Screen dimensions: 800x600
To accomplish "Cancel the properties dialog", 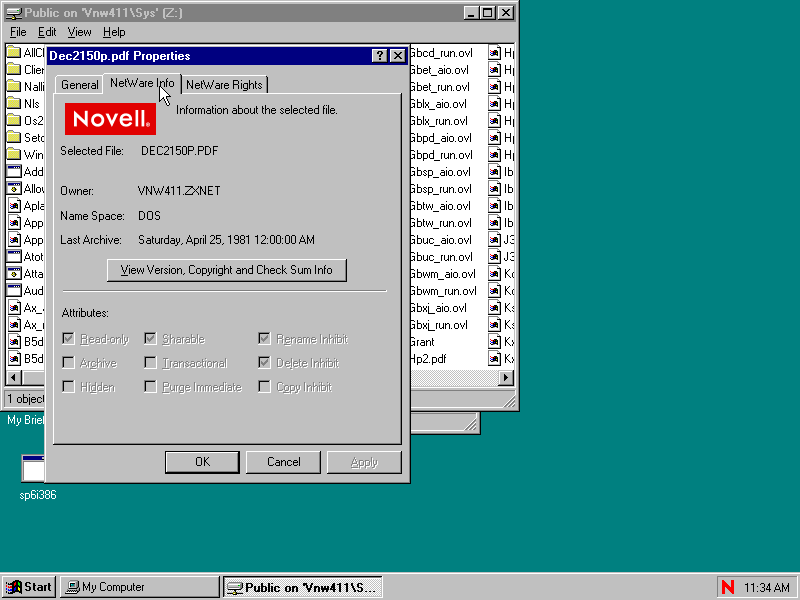I will (x=283, y=462).
